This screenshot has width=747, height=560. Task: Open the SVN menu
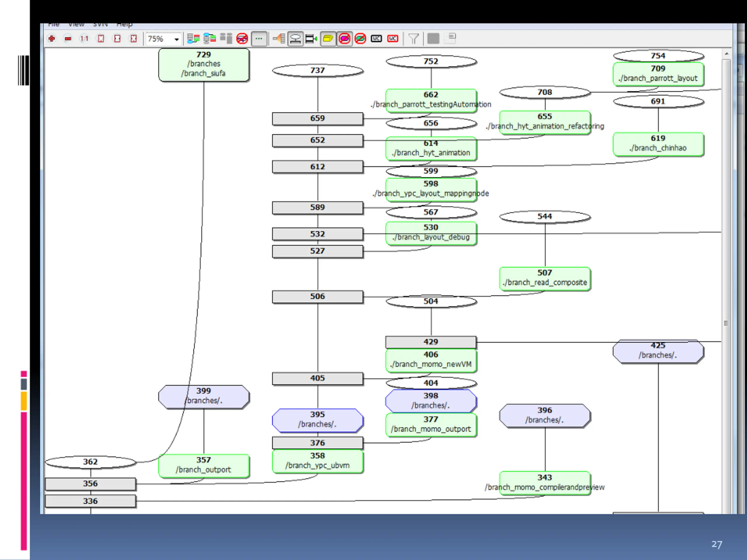pyautogui.click(x=100, y=24)
